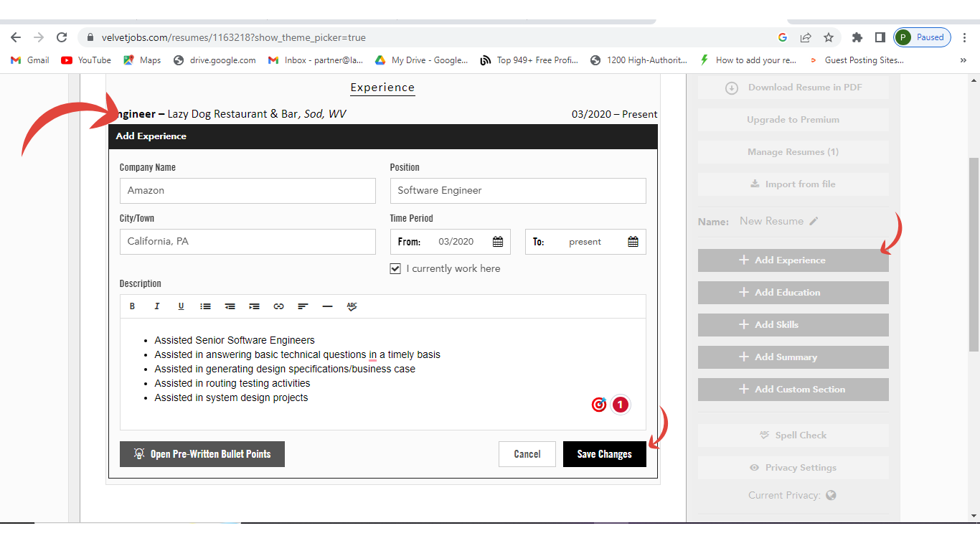Click into the Company Name field

248,191
